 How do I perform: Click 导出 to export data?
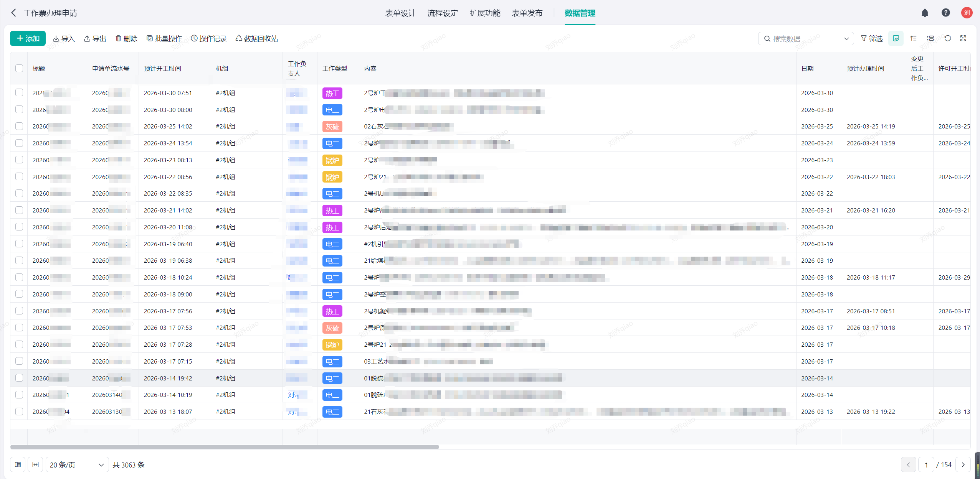[95, 38]
